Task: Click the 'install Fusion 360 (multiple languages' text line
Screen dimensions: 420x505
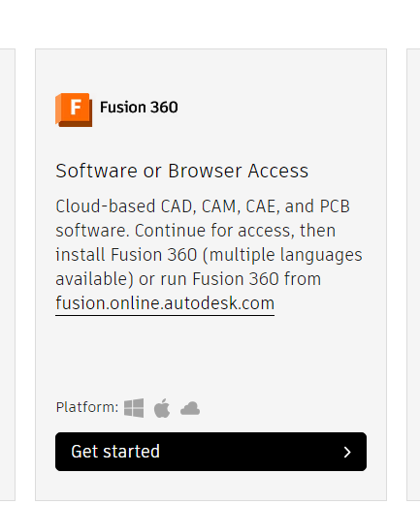Action: coord(209,255)
